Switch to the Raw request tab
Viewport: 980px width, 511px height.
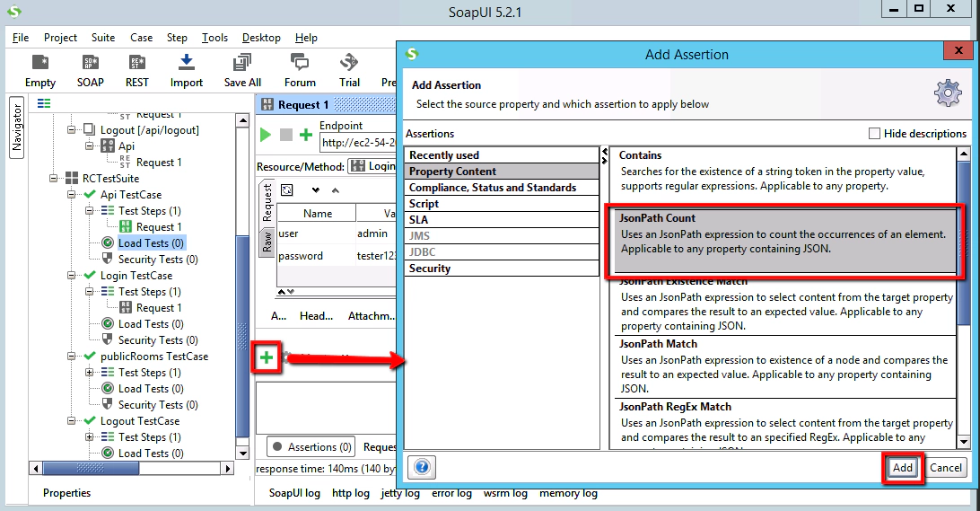click(267, 242)
